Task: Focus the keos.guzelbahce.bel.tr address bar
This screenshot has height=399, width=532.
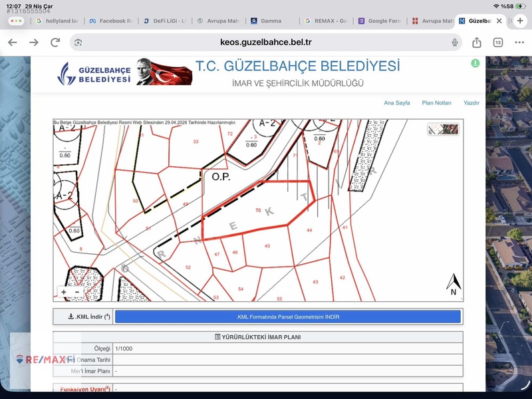Action: [265, 43]
